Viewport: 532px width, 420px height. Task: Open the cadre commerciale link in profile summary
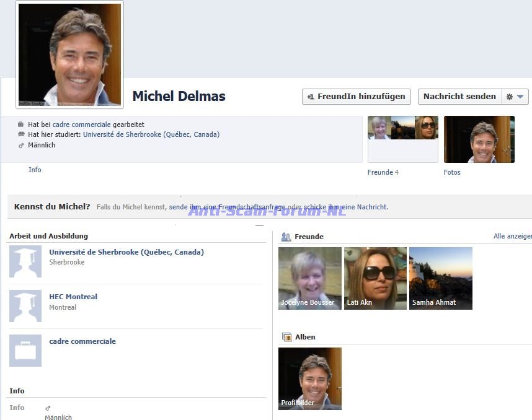point(82,125)
